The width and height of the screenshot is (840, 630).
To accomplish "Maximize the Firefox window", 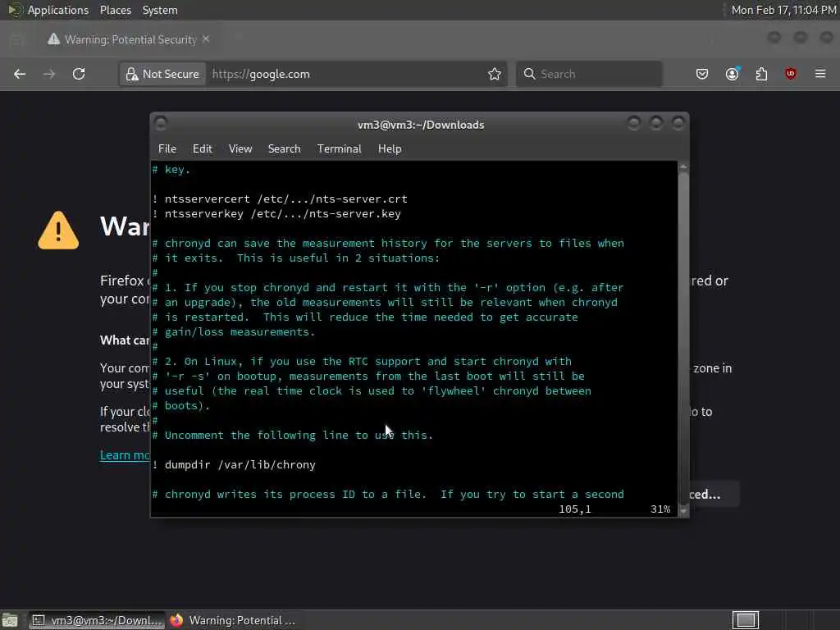I will [x=801, y=38].
